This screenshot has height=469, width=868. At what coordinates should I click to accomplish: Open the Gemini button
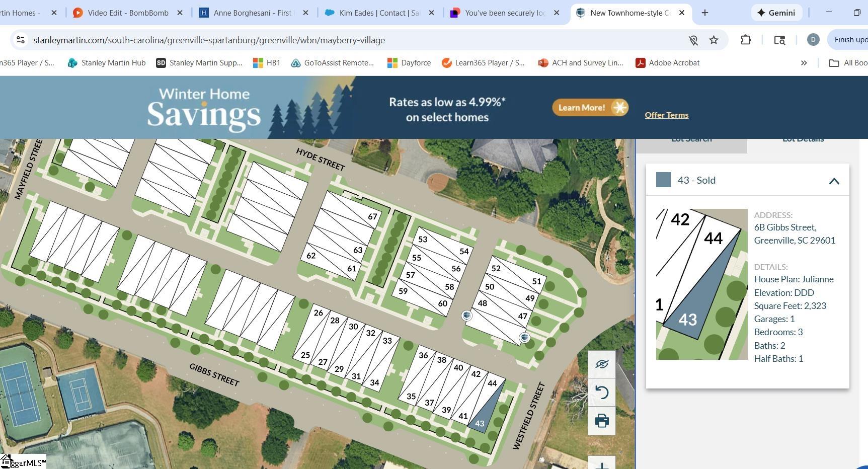[776, 13]
